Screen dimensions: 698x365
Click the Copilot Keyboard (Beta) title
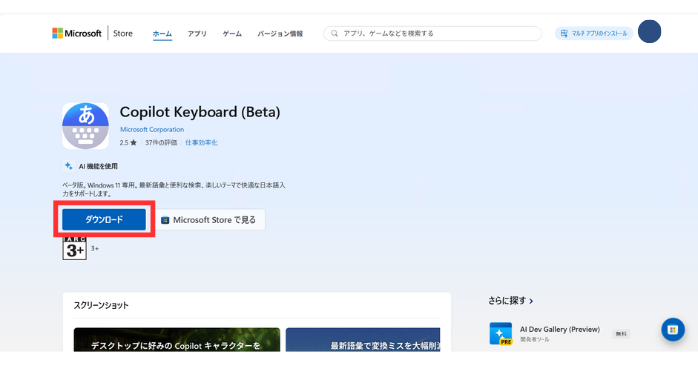tap(200, 112)
